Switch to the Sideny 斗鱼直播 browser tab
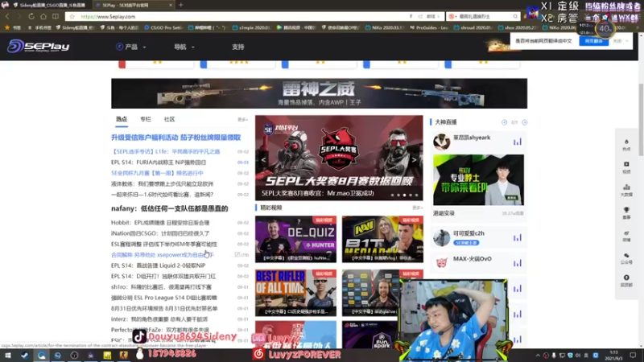 pos(48,5)
